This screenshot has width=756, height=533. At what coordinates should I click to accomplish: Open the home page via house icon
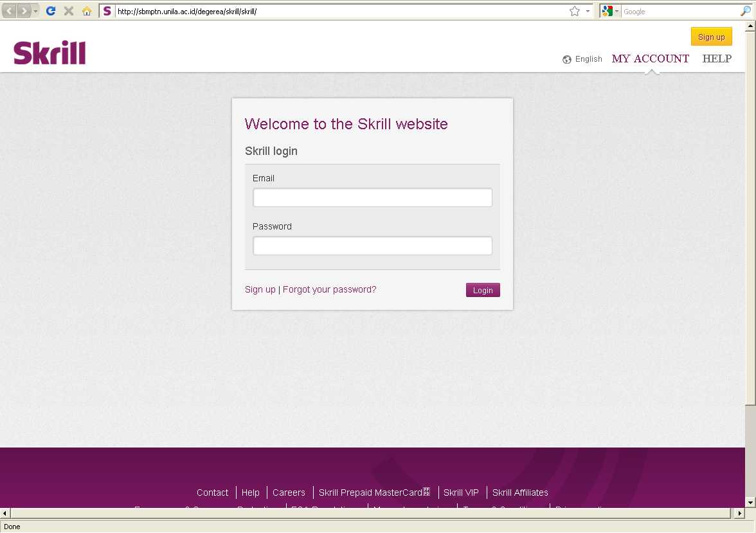(x=87, y=11)
